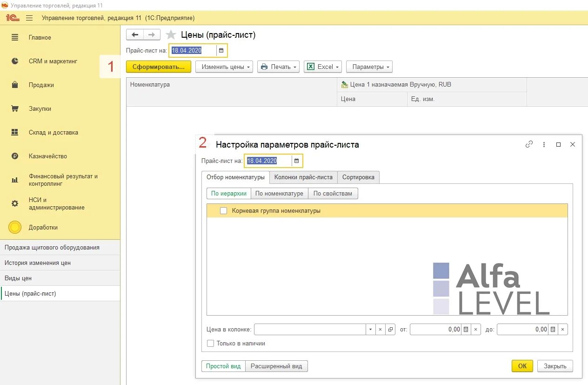Copy link icon in settings dialog

(529, 144)
